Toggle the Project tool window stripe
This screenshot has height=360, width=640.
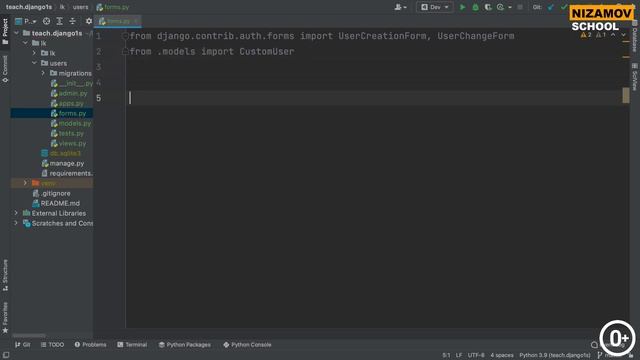tap(5, 31)
